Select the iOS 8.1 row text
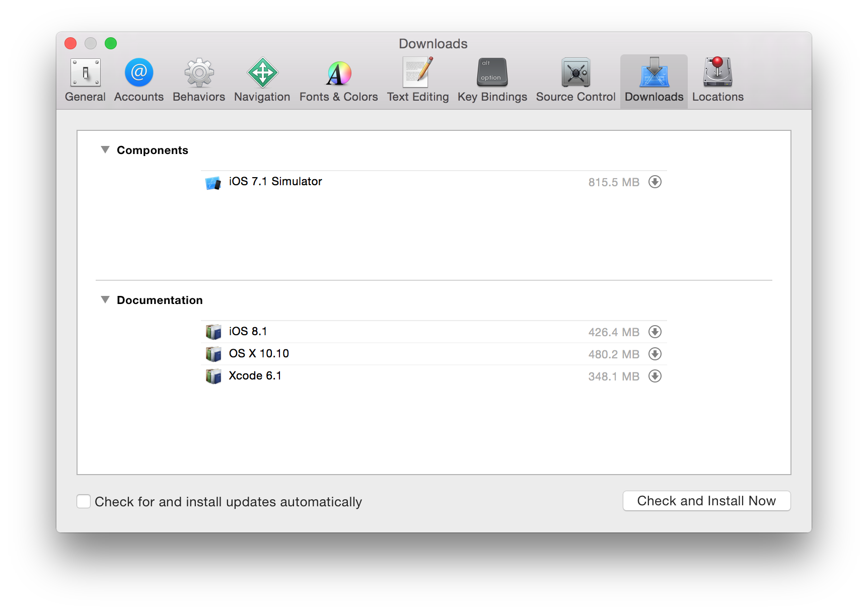 pos(248,331)
